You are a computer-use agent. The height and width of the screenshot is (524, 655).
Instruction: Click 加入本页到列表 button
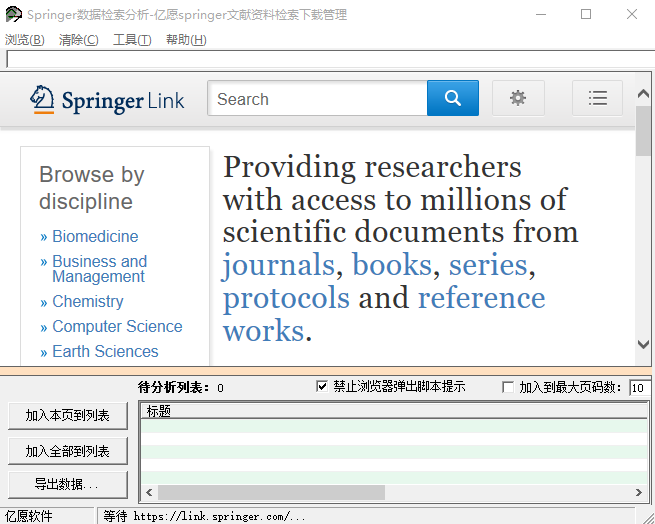(68, 416)
